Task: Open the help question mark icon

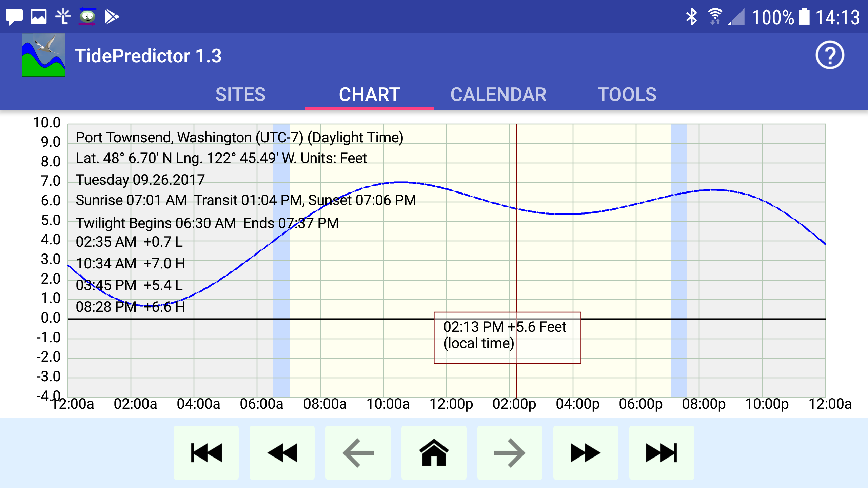Action: [x=830, y=55]
